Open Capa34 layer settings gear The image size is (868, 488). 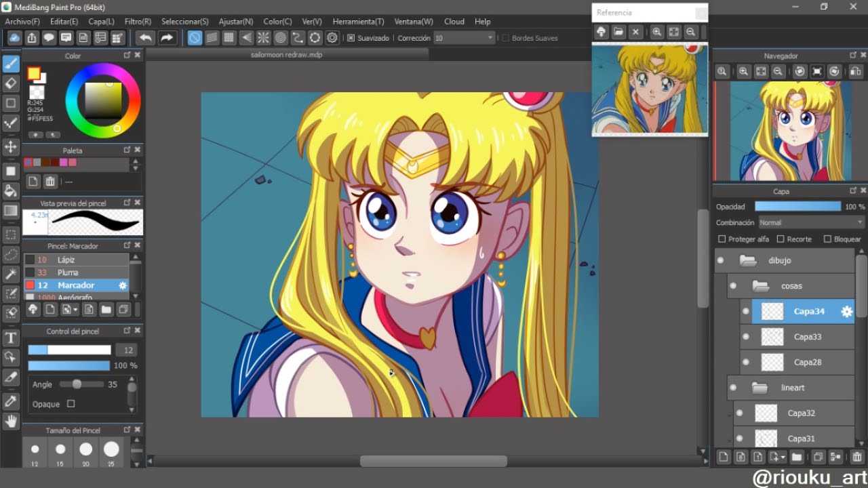pyautogui.click(x=846, y=312)
